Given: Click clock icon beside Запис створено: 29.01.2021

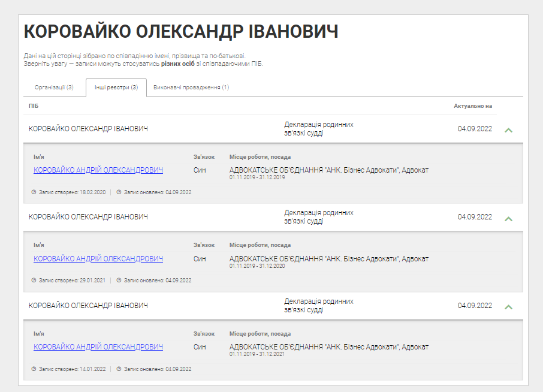Looking at the screenshot, I should (34, 280).
